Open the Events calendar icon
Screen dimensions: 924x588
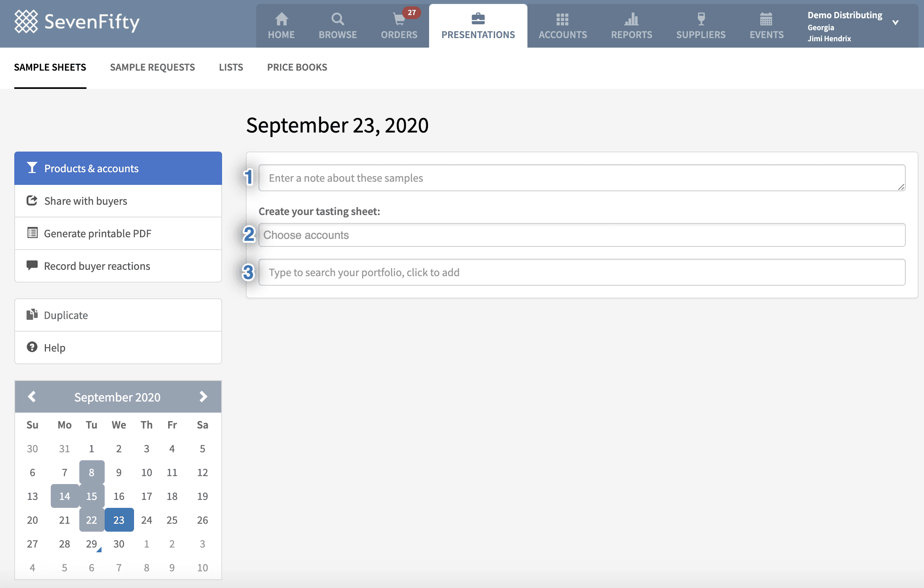766,19
